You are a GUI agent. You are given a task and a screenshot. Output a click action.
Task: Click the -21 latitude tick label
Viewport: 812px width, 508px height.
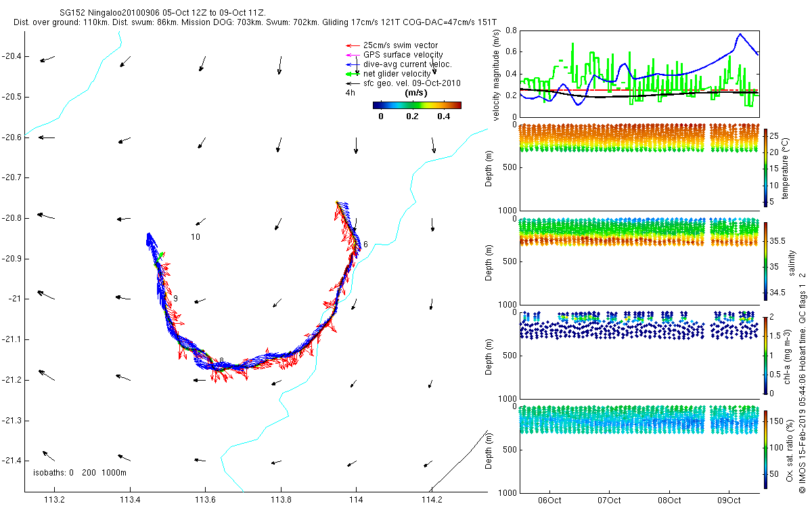pos(15,299)
